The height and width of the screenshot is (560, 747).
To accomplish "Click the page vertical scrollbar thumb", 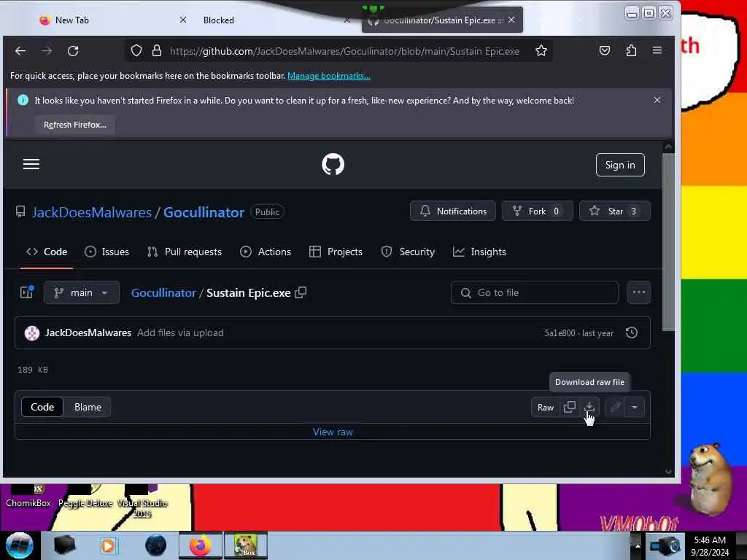I will click(668, 241).
